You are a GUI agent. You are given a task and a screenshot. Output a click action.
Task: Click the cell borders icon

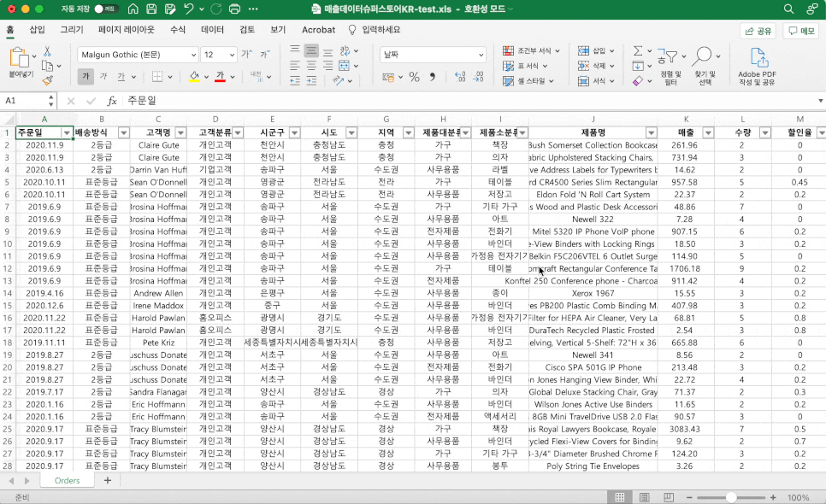[x=157, y=76]
